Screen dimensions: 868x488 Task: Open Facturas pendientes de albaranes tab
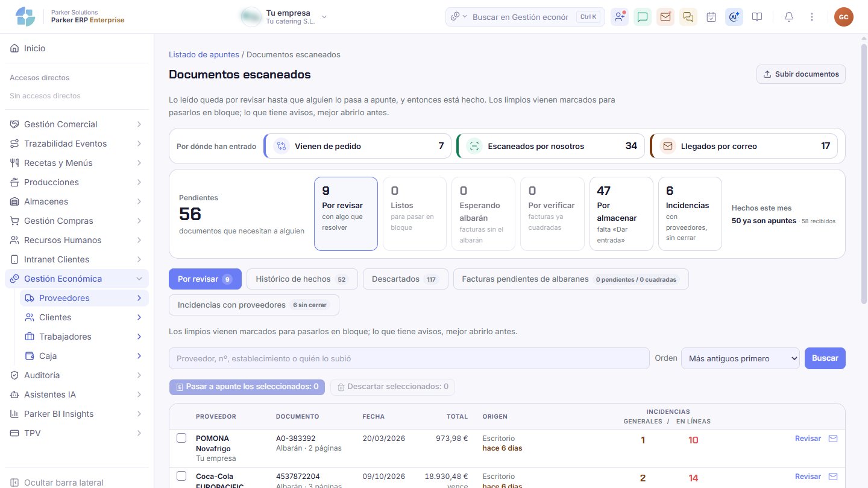[571, 279]
